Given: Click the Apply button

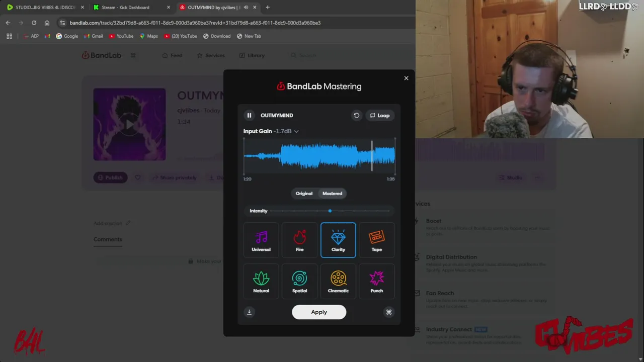Looking at the screenshot, I should (319, 312).
